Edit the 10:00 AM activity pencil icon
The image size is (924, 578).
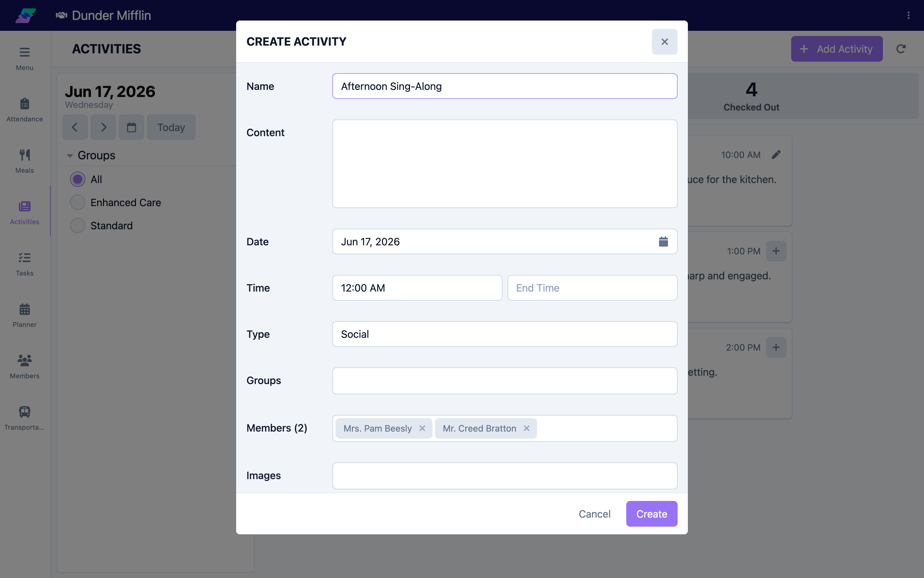[776, 155]
